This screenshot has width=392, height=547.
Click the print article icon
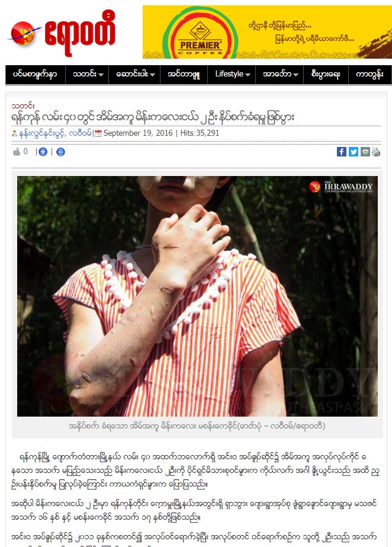(x=376, y=152)
